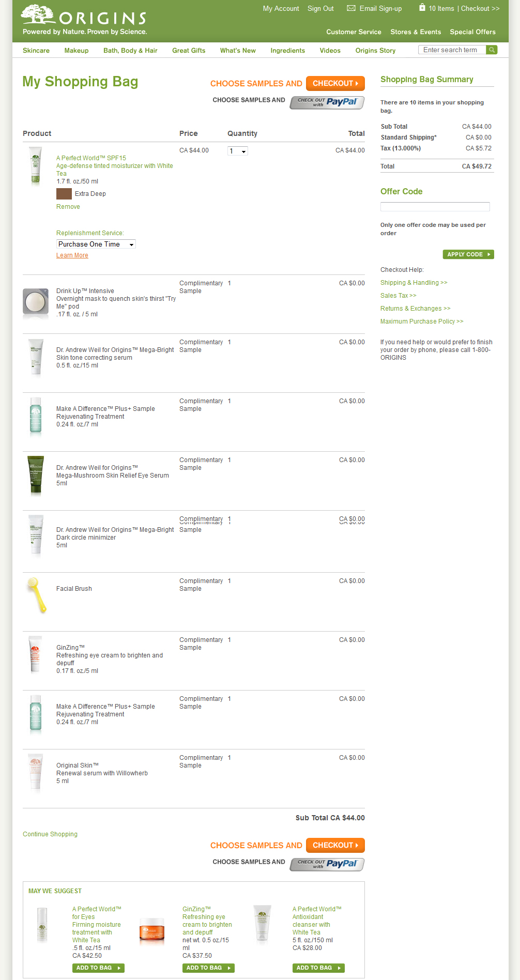The image size is (520, 980).
Task: Click the bottom orange Checkout button
Action: pyautogui.click(x=335, y=845)
